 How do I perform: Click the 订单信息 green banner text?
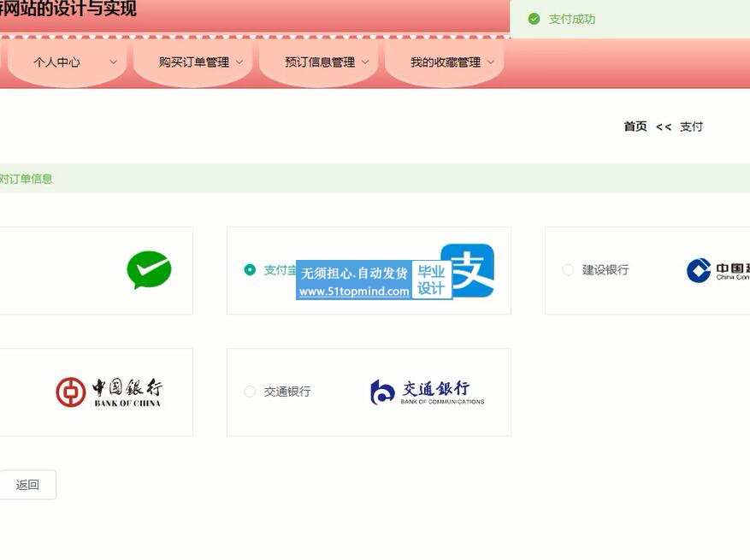click(26, 180)
